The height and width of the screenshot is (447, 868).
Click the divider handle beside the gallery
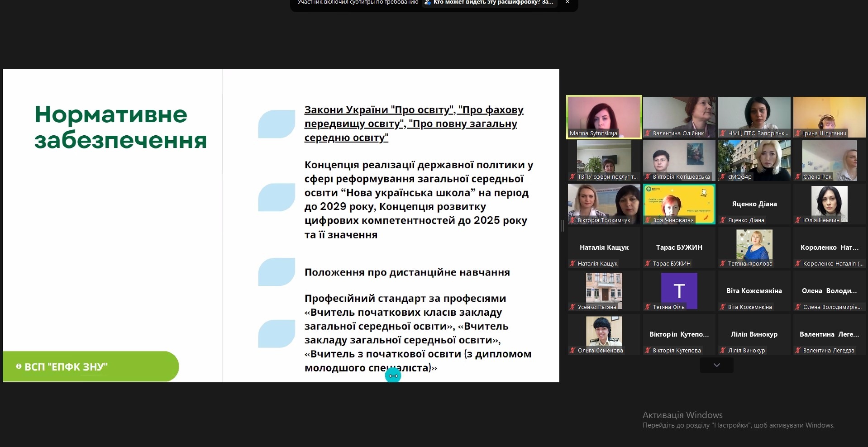coord(563,225)
